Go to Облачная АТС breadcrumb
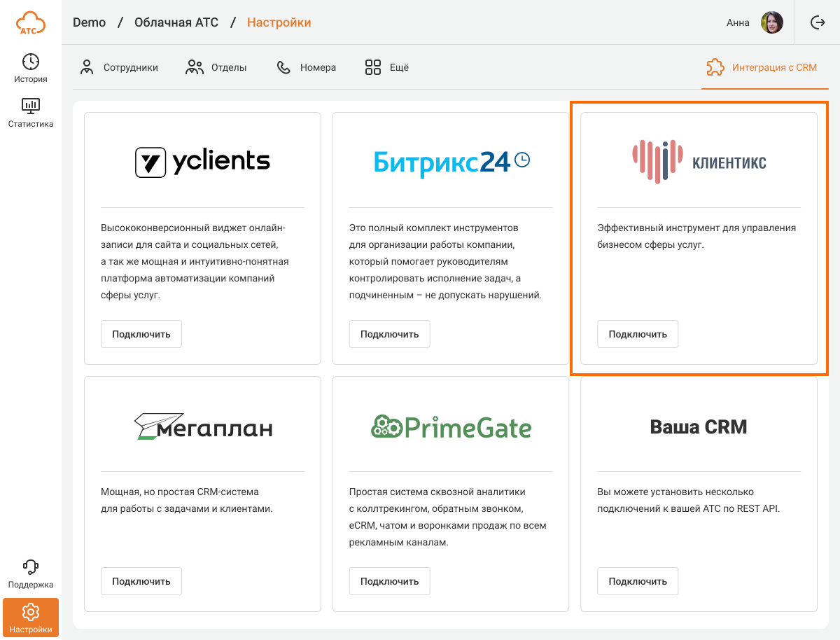840x640 pixels. [176, 22]
